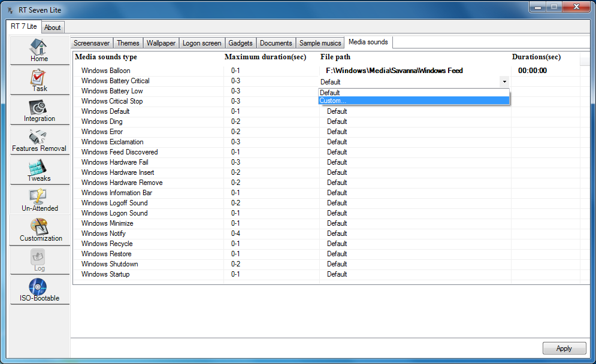Open the Wallpaper tab
Viewport: 596px width, 364px height.
point(161,43)
